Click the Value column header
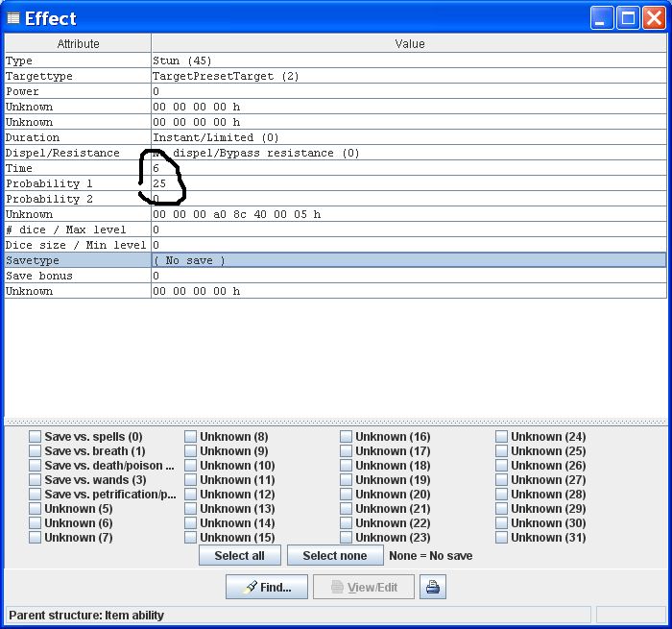Image resolution: width=672 pixels, height=629 pixels. click(409, 43)
